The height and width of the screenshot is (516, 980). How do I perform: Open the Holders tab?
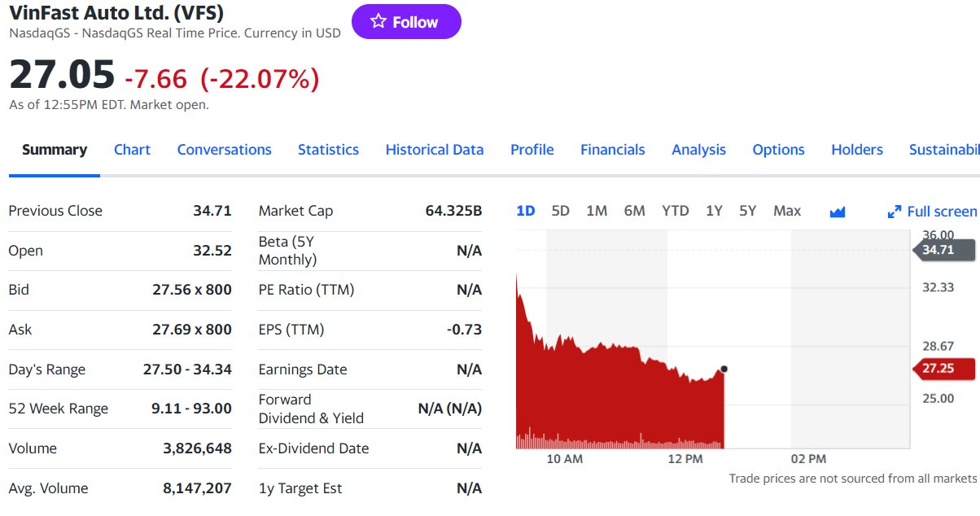pos(856,150)
